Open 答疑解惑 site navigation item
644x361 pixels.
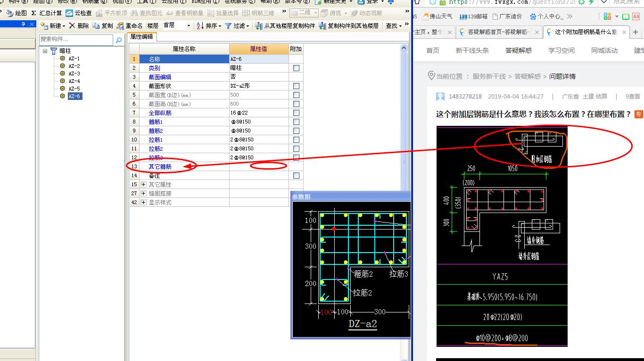519,50
